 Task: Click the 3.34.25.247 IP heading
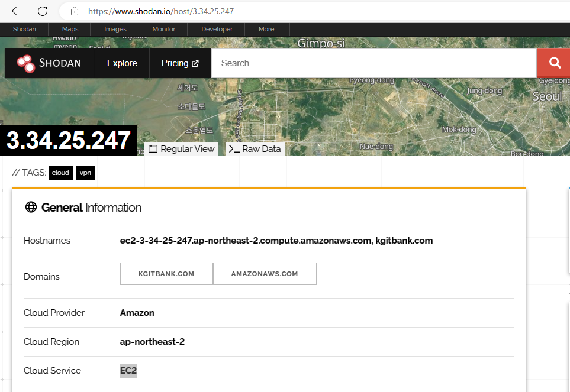point(68,141)
